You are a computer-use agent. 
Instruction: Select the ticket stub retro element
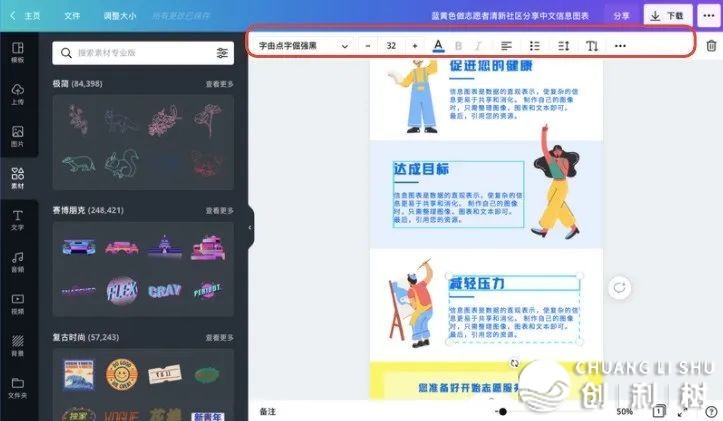tap(165, 374)
